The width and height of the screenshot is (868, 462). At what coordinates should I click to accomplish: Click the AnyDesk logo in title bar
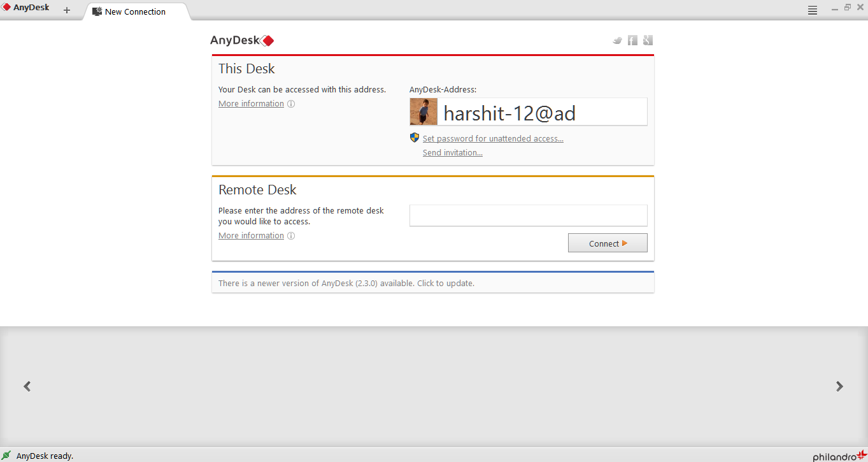(26, 8)
